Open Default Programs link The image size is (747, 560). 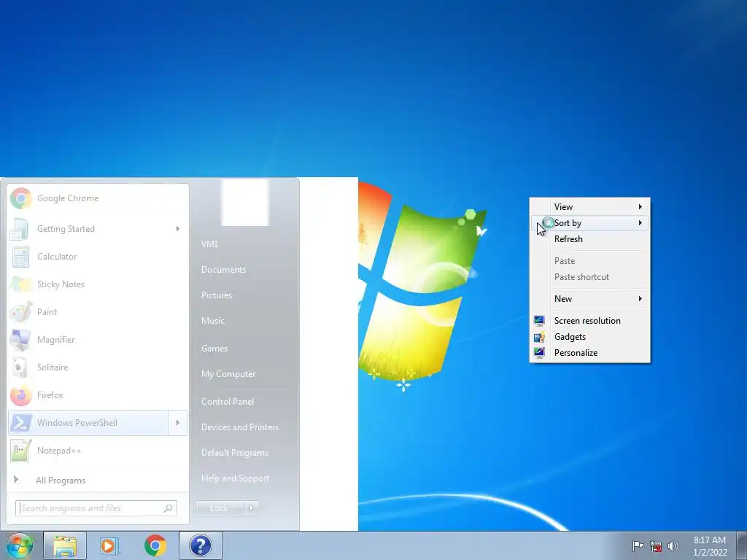tap(235, 453)
